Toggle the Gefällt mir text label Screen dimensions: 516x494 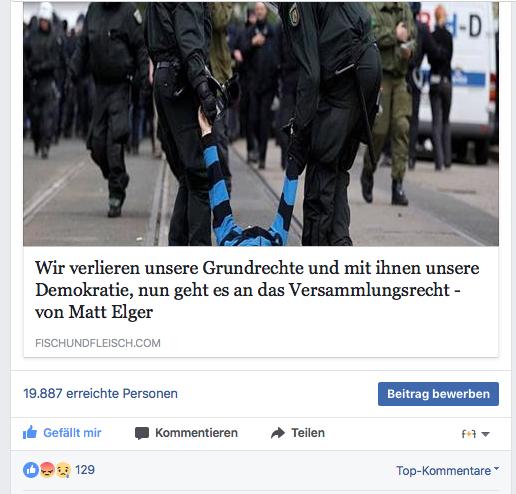[72, 433]
